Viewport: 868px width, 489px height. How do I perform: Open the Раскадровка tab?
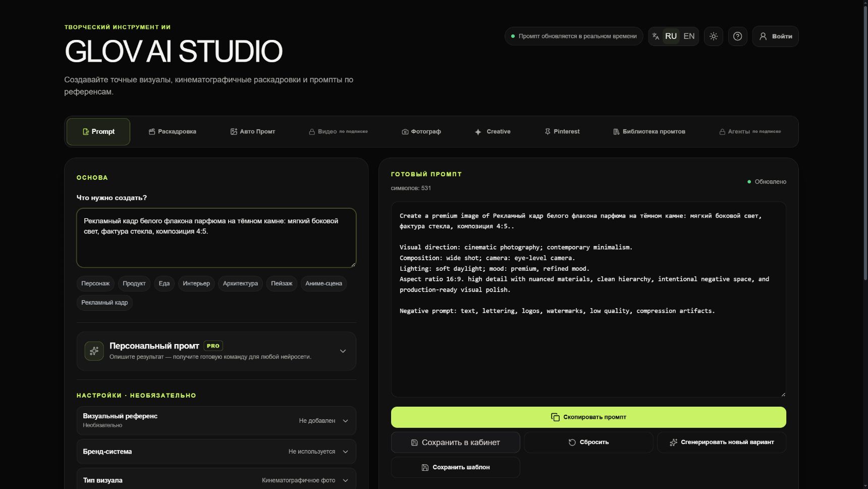[173, 132]
